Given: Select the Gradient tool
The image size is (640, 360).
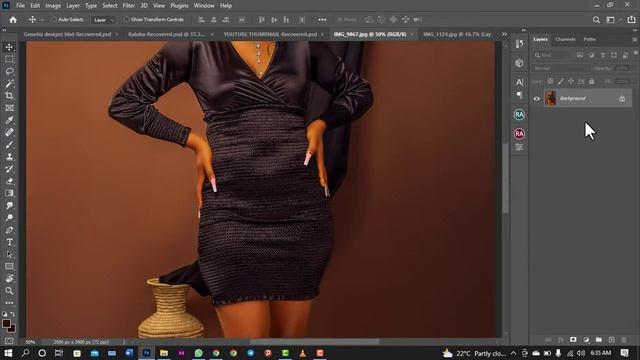Looking at the screenshot, I should tap(9, 193).
